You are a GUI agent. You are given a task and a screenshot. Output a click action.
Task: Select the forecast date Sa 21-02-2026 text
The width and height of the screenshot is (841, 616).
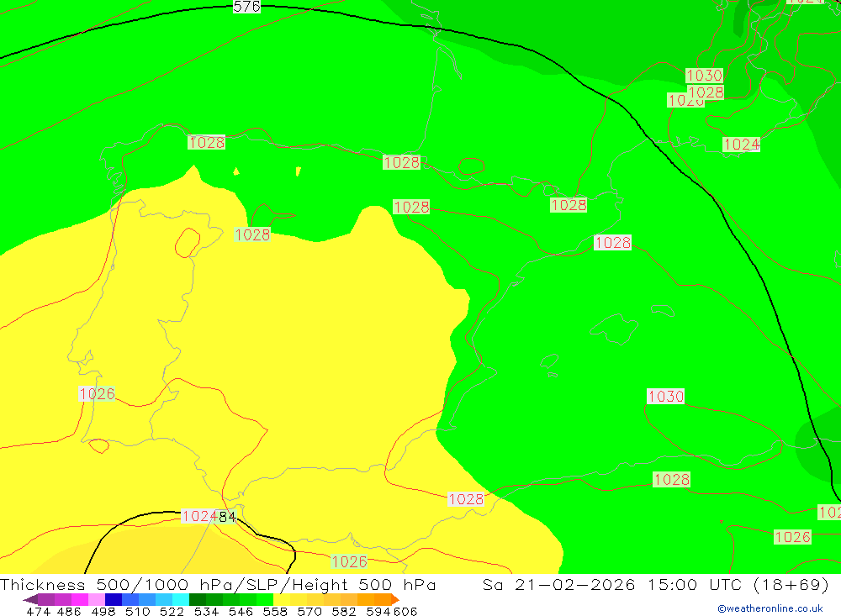point(559,584)
